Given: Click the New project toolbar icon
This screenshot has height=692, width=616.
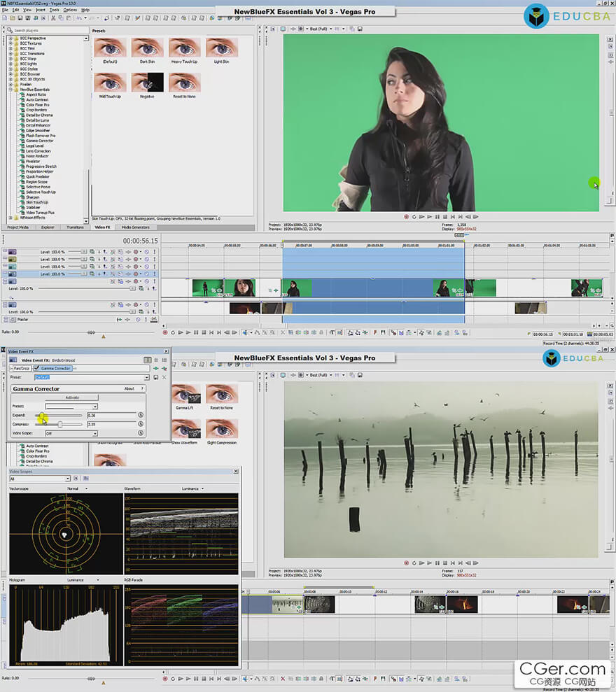Looking at the screenshot, I should tap(5, 18).
